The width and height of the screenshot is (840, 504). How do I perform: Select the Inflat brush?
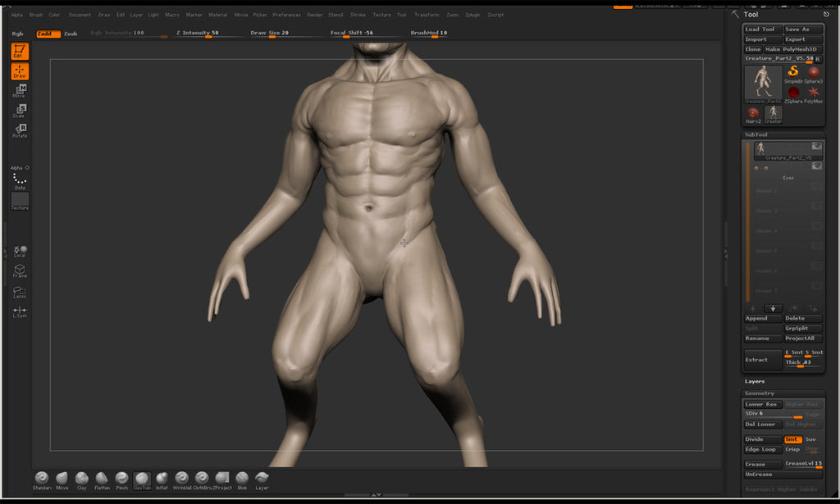pos(161,478)
